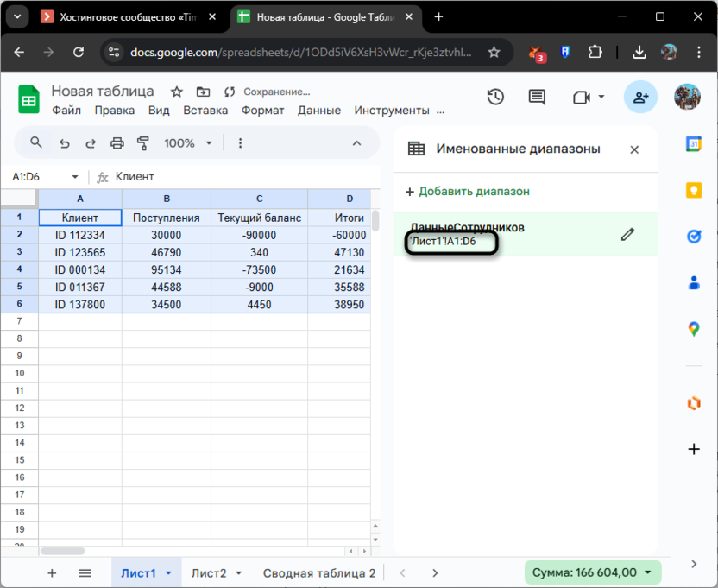Select cell B2 containing 30000

(x=166, y=235)
